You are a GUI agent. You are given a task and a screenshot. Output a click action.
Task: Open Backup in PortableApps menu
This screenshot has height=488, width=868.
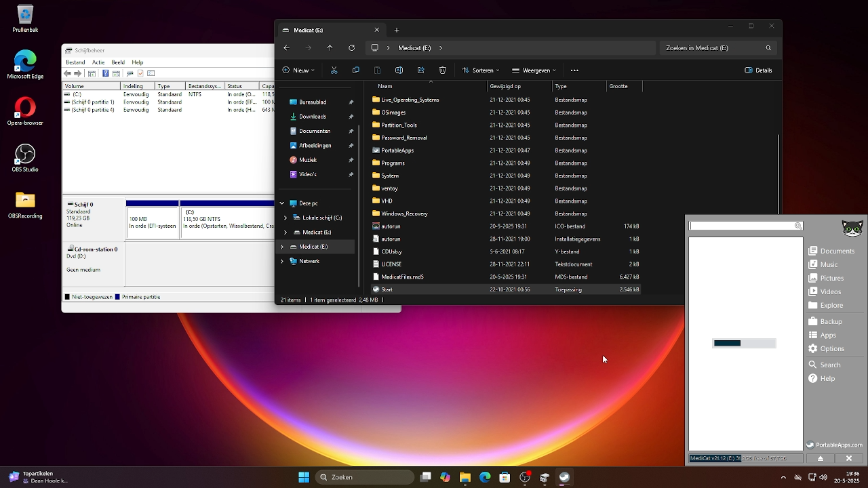[x=825, y=321]
